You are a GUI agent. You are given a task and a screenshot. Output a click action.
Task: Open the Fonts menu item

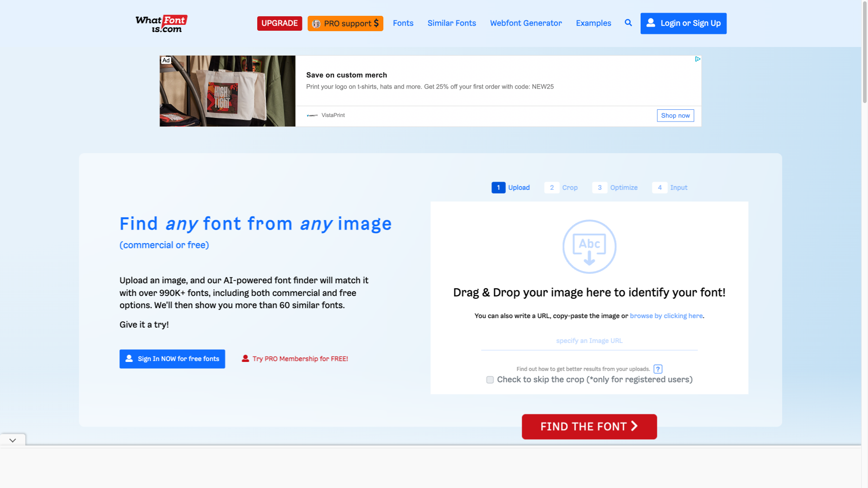403,23
